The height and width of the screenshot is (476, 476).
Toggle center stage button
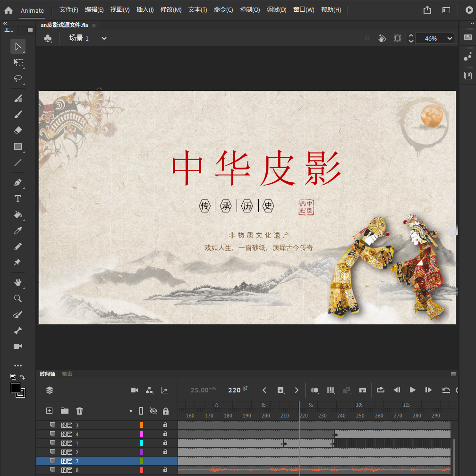click(367, 38)
